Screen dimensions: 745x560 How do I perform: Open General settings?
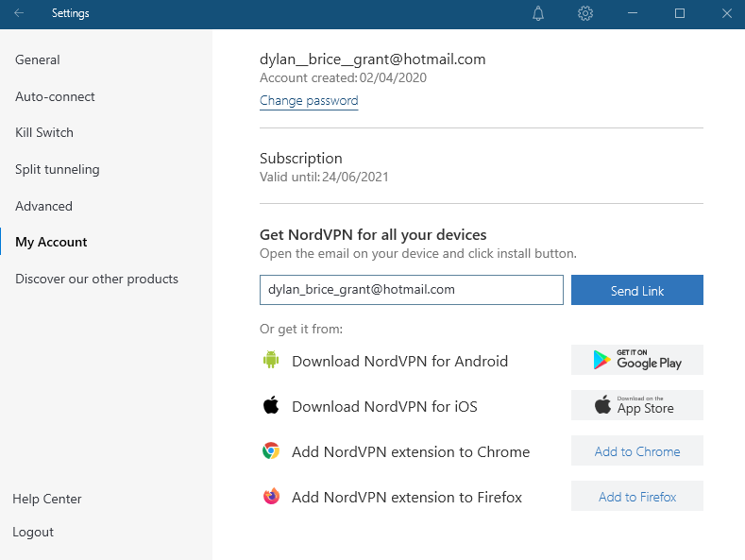pyautogui.click(x=38, y=59)
